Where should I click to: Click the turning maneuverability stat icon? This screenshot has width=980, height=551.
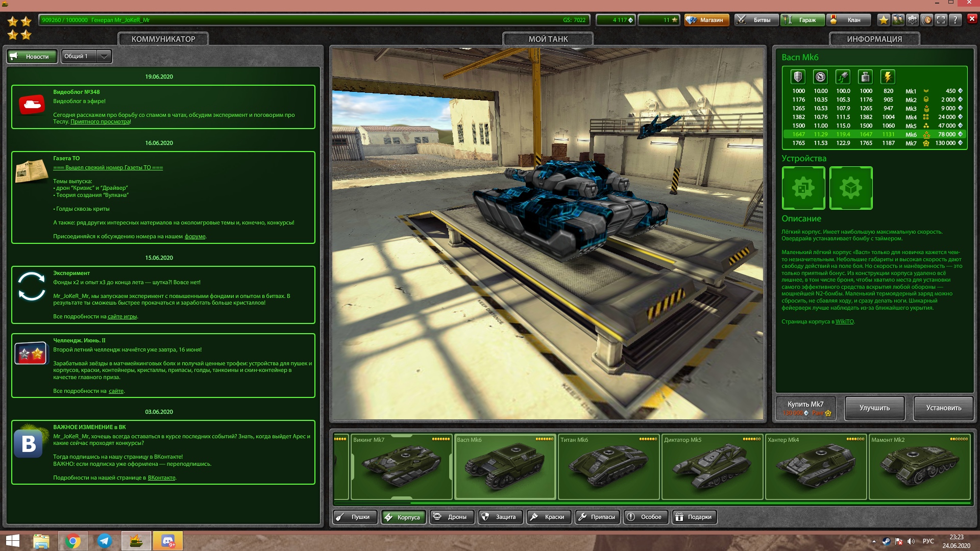pyautogui.click(x=843, y=77)
